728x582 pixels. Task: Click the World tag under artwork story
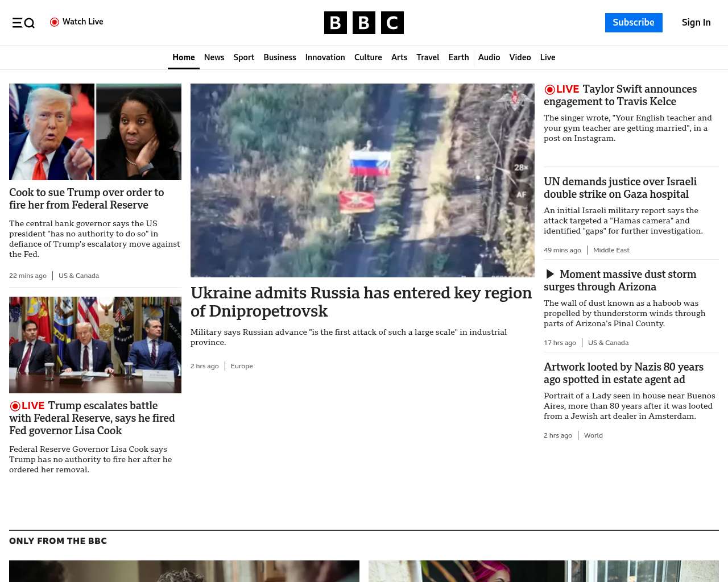point(593,435)
